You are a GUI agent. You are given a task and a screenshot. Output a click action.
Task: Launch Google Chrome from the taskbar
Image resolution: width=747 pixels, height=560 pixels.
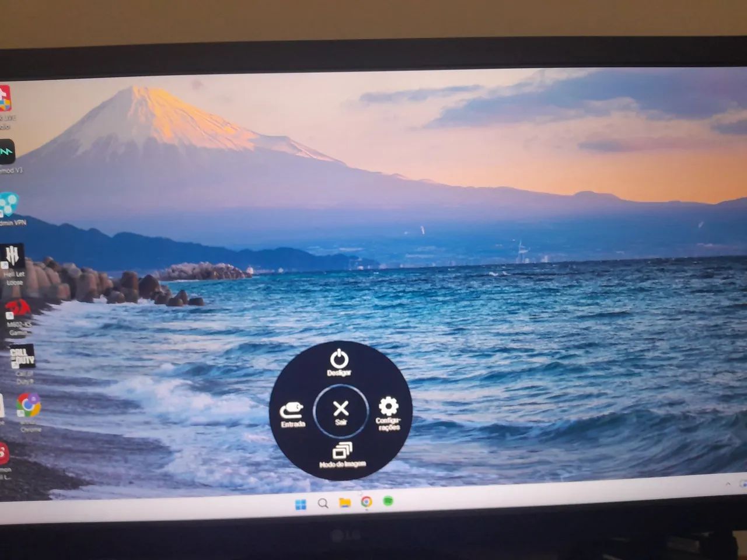366,502
